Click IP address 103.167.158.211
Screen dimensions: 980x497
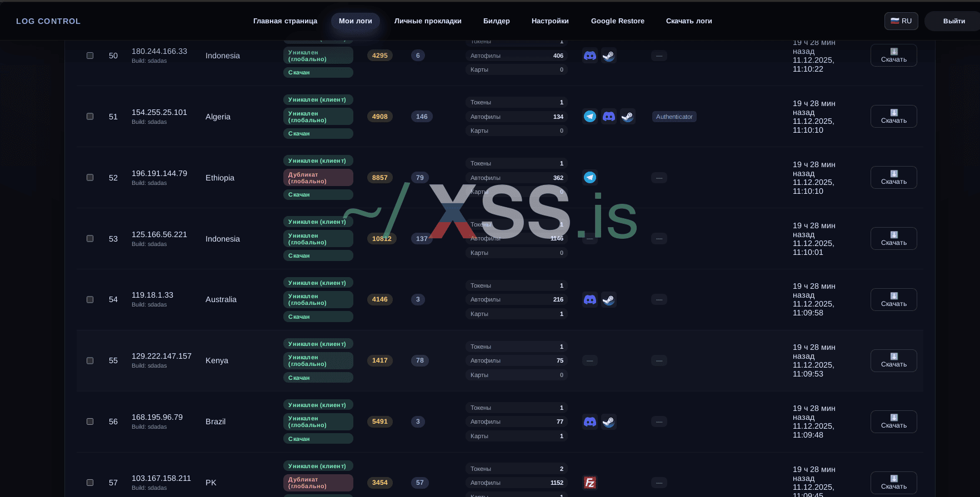pos(162,478)
